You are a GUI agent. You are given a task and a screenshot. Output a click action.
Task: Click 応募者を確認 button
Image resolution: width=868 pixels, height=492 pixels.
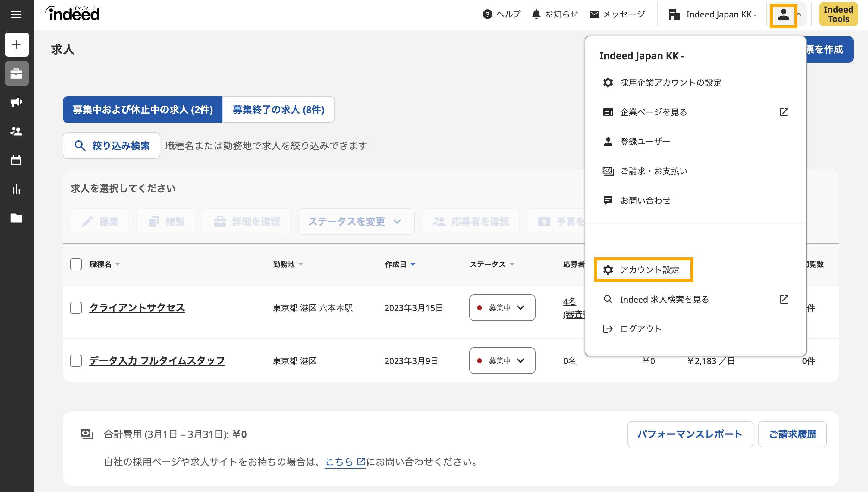coord(471,222)
